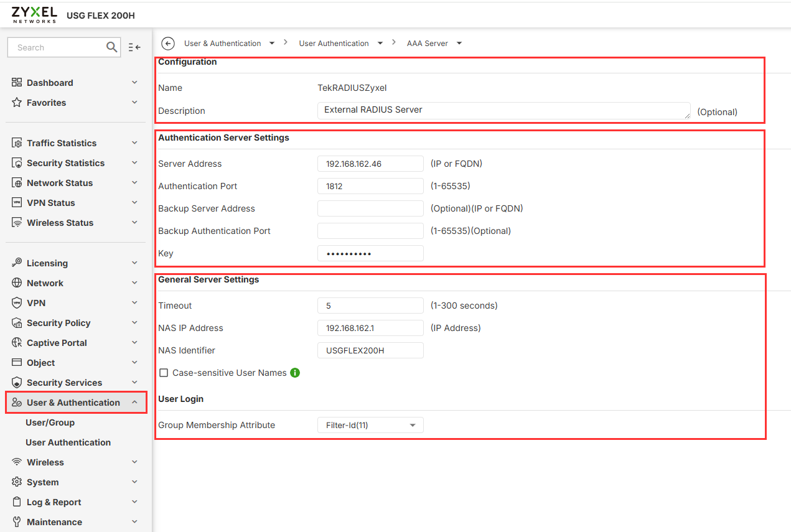Click the Server Address input field
The height and width of the screenshot is (532, 791).
(x=370, y=164)
